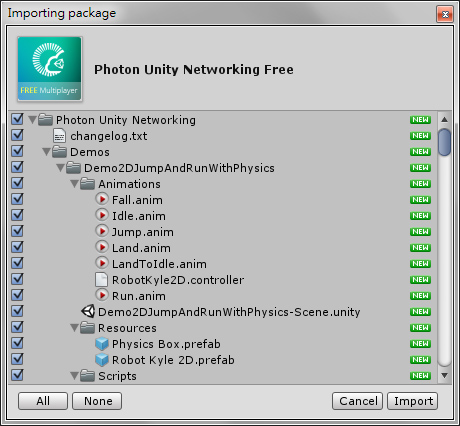
Task: Select the Resources folder icon
Action: point(87,327)
